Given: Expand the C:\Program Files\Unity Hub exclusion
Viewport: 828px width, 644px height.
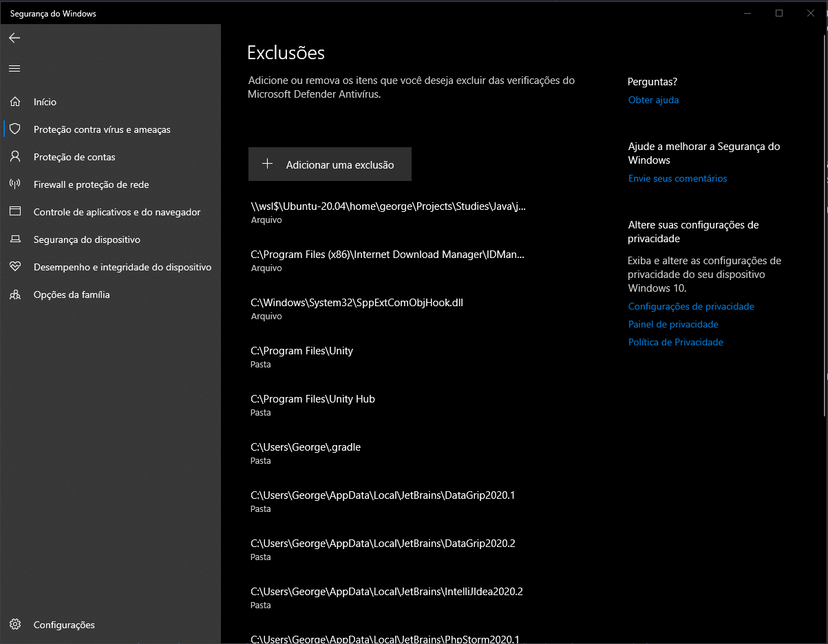Looking at the screenshot, I should tap(313, 405).
